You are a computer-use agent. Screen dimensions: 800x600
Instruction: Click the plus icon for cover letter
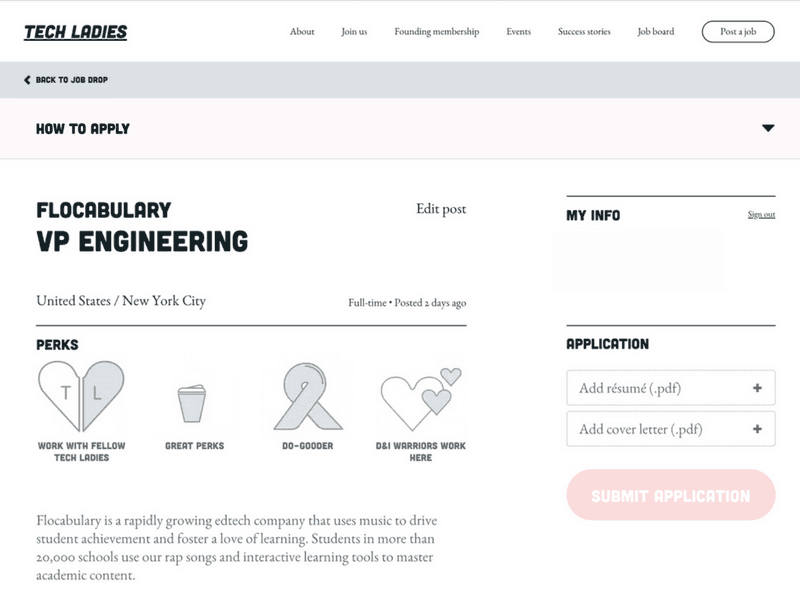[x=757, y=429]
